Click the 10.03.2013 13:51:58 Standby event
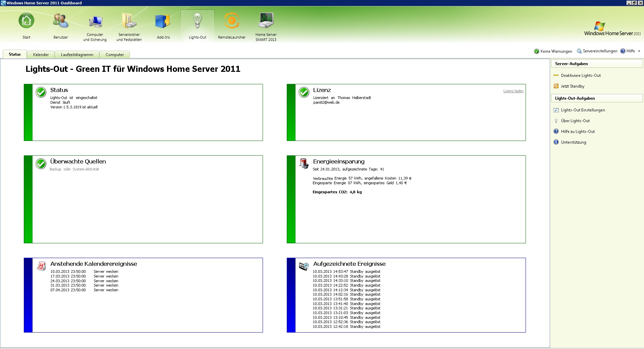This screenshot has height=349, width=644. [346, 299]
